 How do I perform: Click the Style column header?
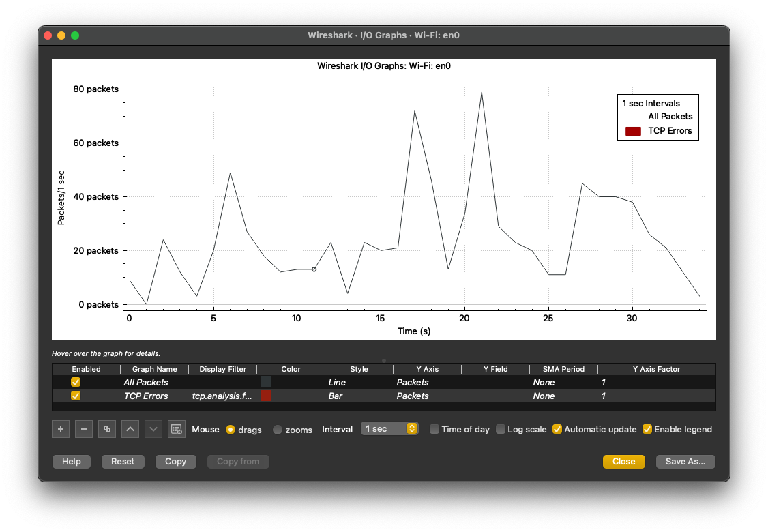[359, 369]
